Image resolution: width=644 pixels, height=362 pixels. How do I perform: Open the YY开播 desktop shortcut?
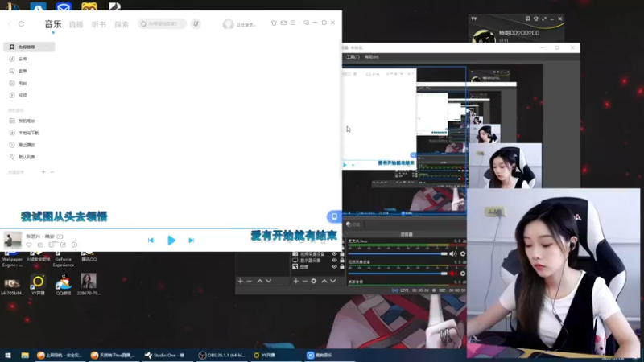[38, 285]
